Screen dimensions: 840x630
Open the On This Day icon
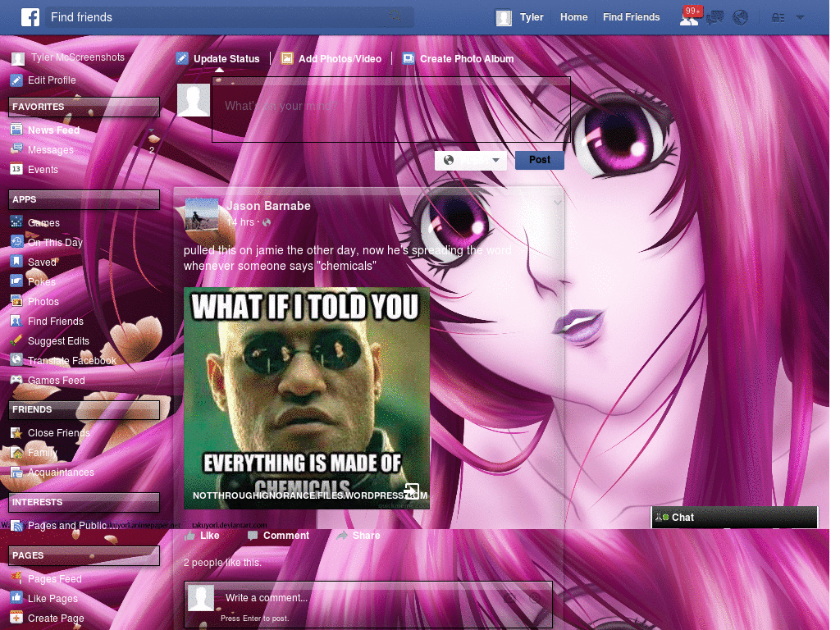[x=16, y=242]
